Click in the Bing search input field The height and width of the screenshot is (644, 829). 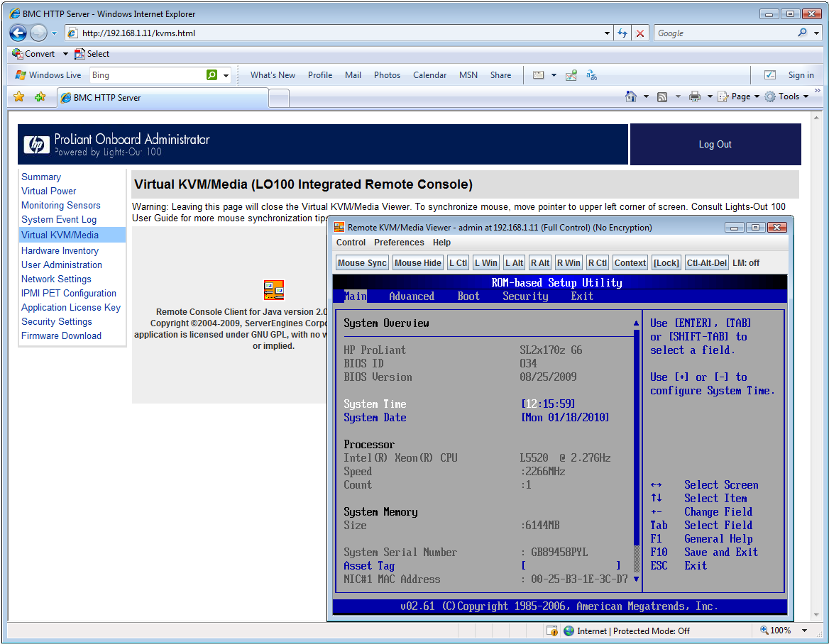coord(148,75)
